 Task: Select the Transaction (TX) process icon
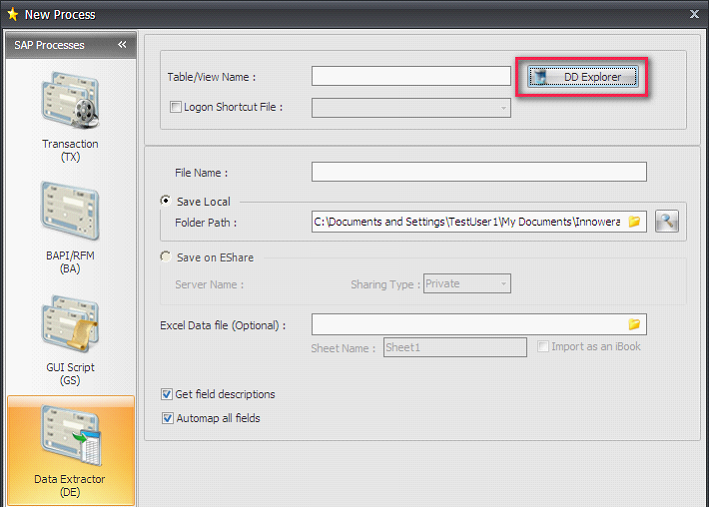[x=70, y=105]
